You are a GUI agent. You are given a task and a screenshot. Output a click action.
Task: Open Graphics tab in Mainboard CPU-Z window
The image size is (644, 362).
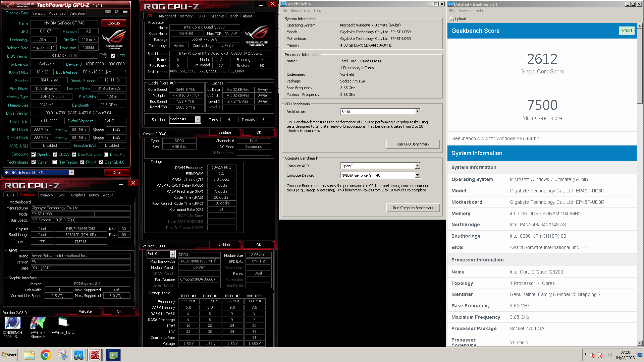(78, 195)
